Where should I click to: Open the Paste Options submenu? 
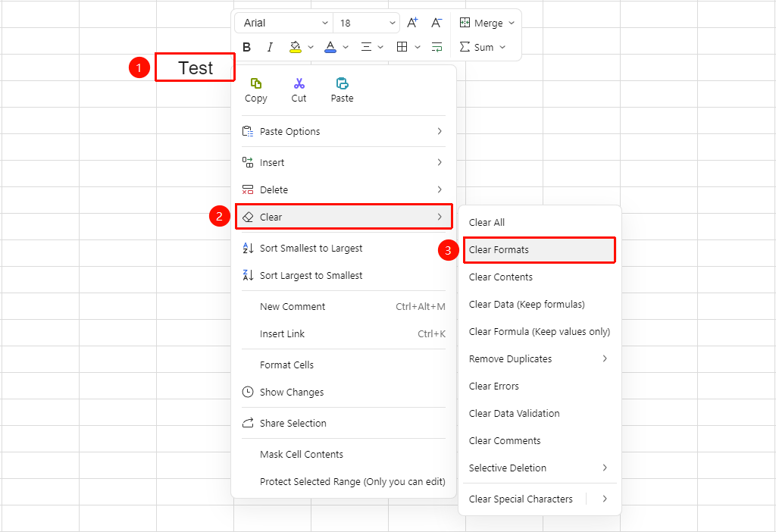pos(343,131)
